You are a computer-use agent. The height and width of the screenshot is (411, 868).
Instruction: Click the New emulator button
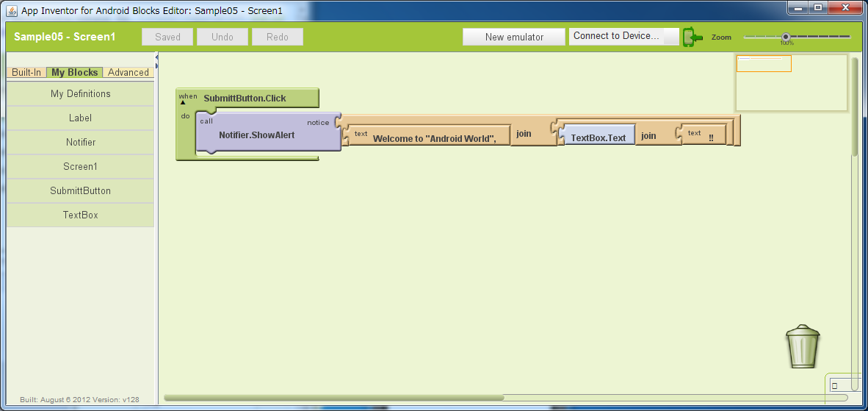point(514,37)
